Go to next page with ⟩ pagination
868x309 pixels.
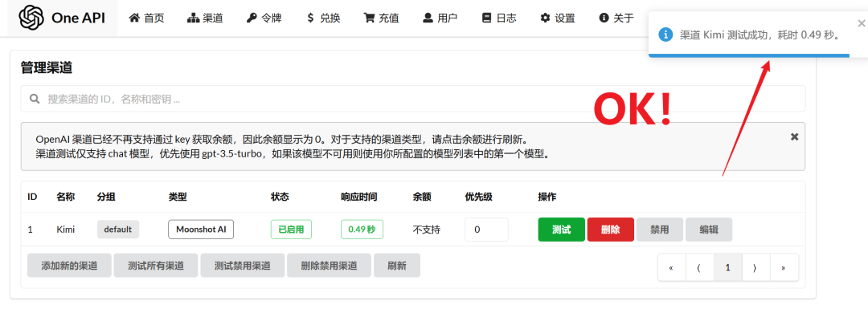[756, 267]
